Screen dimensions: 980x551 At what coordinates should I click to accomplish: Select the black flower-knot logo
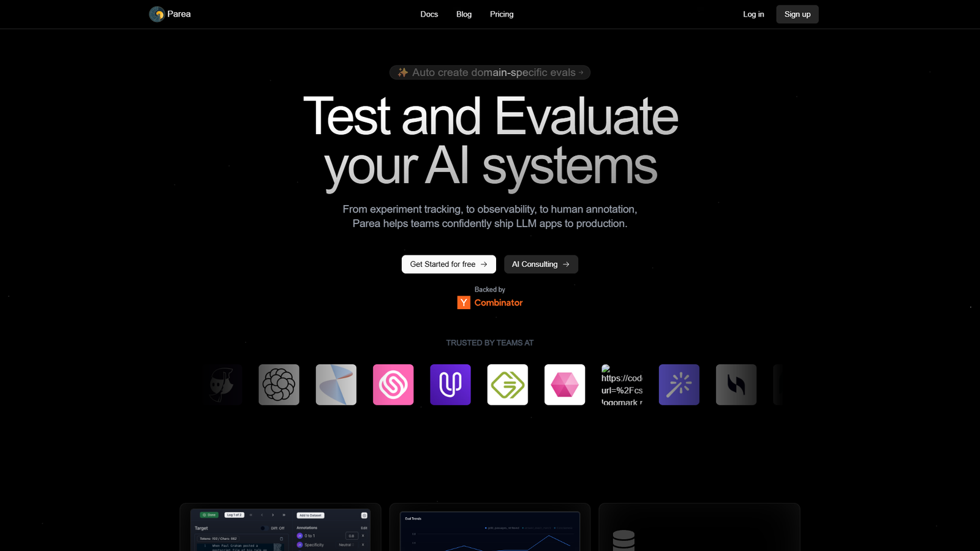pyautogui.click(x=279, y=384)
